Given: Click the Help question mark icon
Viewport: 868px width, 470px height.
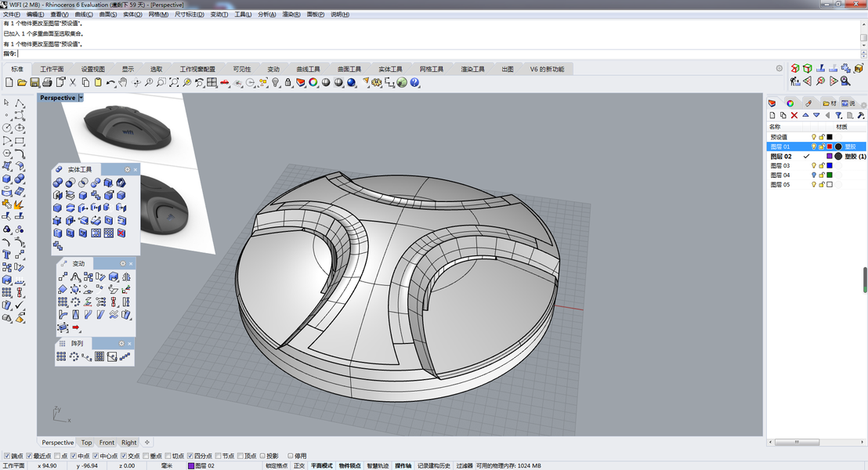Looking at the screenshot, I should pos(414,82).
